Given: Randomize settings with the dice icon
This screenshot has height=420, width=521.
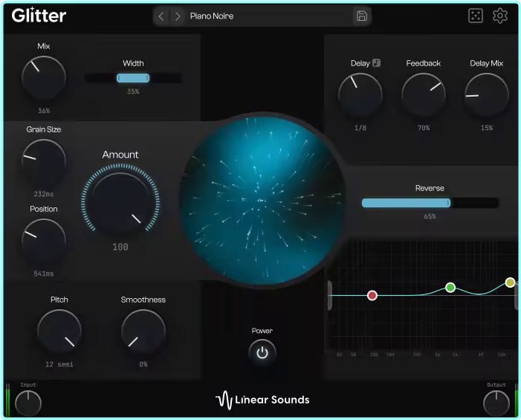Looking at the screenshot, I should (x=476, y=16).
